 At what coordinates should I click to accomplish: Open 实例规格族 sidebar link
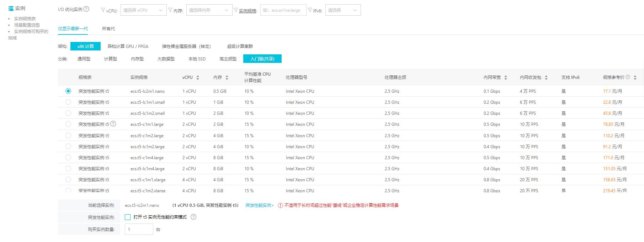click(x=25, y=19)
